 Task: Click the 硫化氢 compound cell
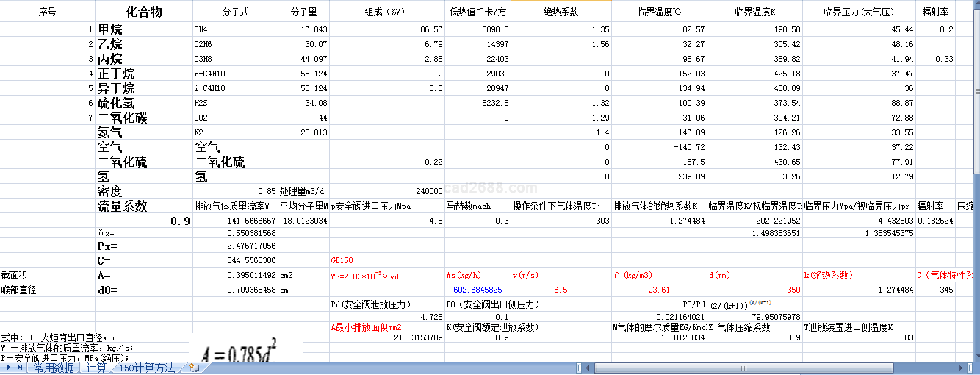(116, 104)
